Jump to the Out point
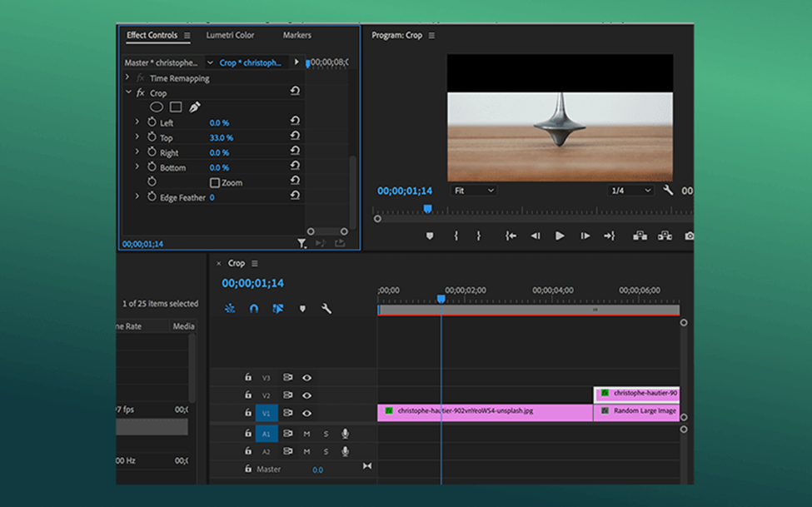This screenshot has height=507, width=812. pos(610,236)
